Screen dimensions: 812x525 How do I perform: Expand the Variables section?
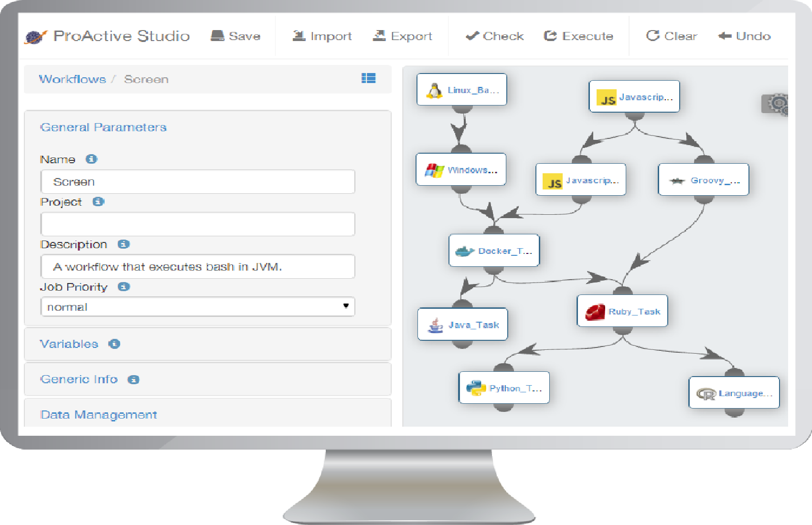pos(69,344)
